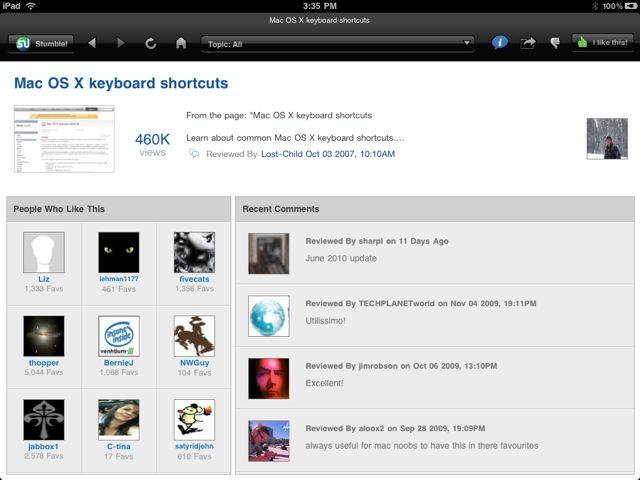The width and height of the screenshot is (640, 480).
Task: Open jimrobson's red face avatar
Action: coord(269,378)
